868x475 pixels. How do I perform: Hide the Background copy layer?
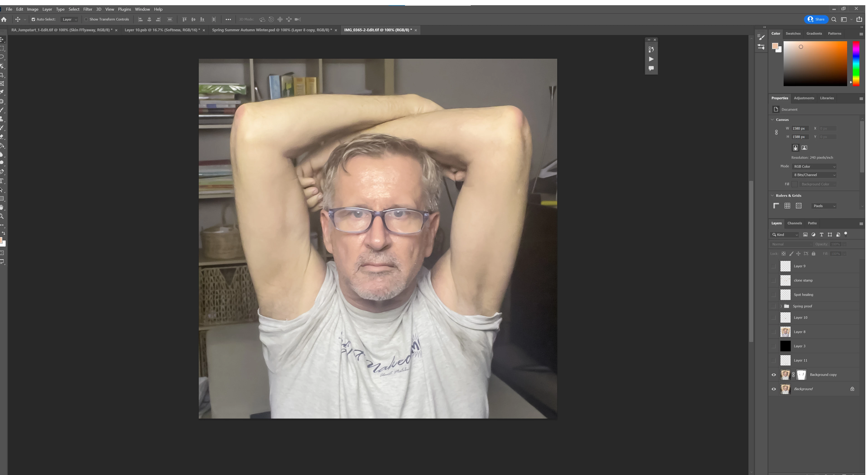tap(774, 375)
